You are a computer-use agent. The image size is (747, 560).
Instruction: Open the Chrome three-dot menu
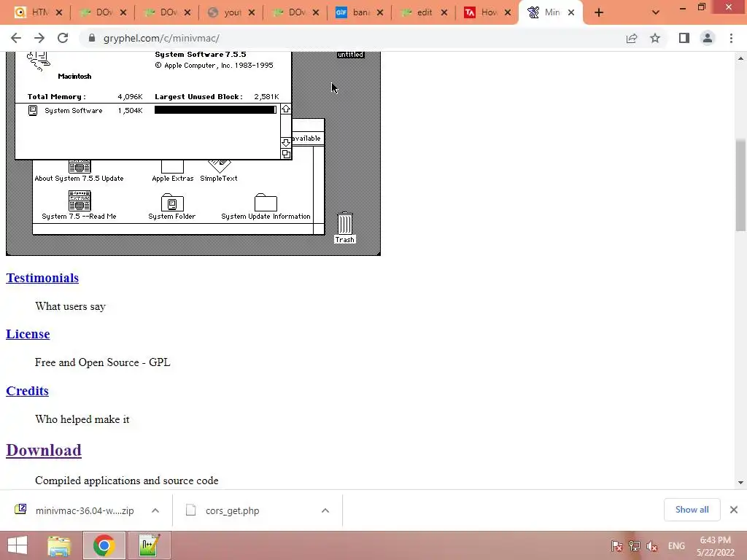[731, 38]
